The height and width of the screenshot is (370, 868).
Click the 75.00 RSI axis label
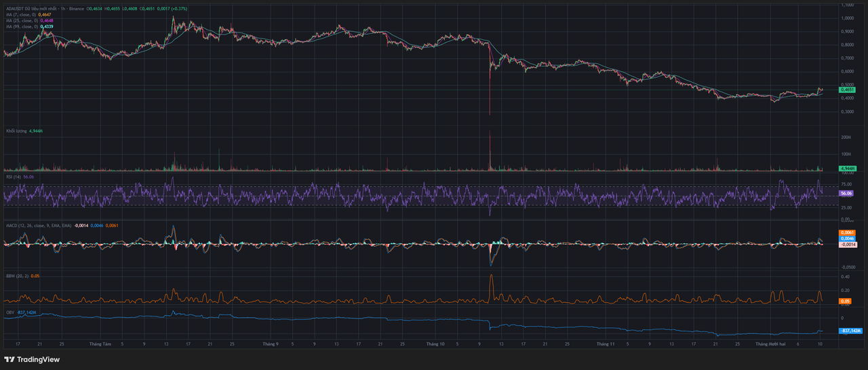click(846, 184)
